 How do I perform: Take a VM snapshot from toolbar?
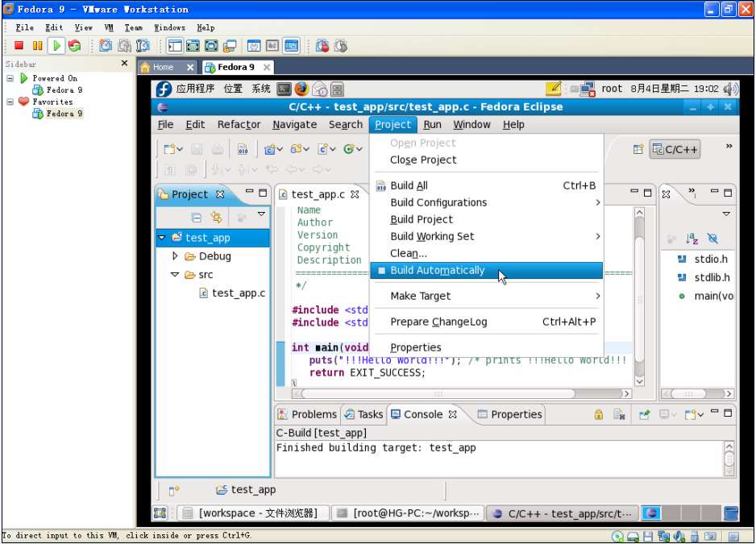tap(106, 46)
